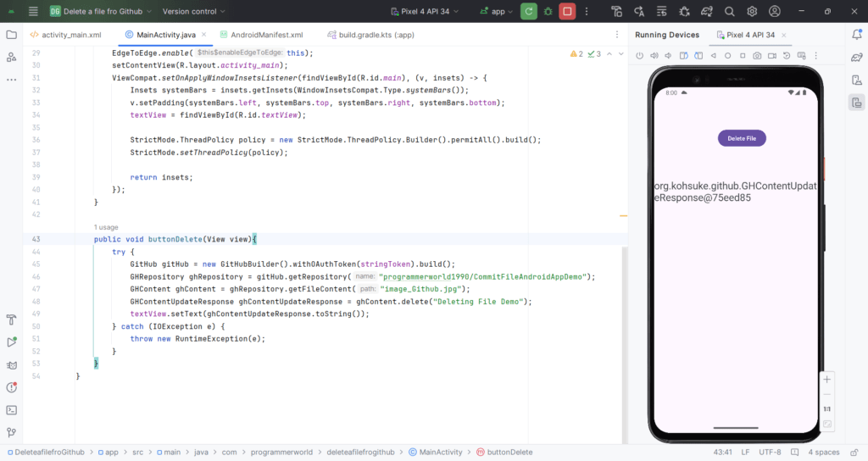This screenshot has height=461, width=868.
Task: Close Pixel 4 API 34 device tab
Action: 784,35
